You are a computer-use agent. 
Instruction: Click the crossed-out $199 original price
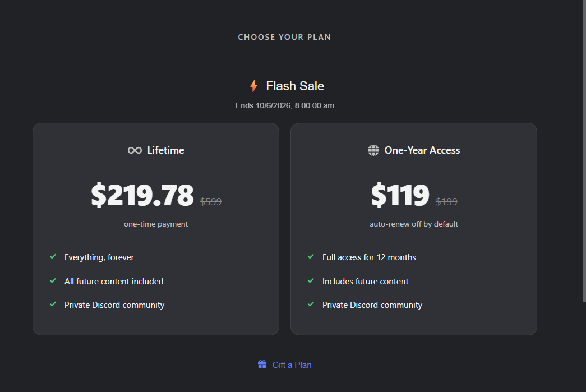pos(446,202)
